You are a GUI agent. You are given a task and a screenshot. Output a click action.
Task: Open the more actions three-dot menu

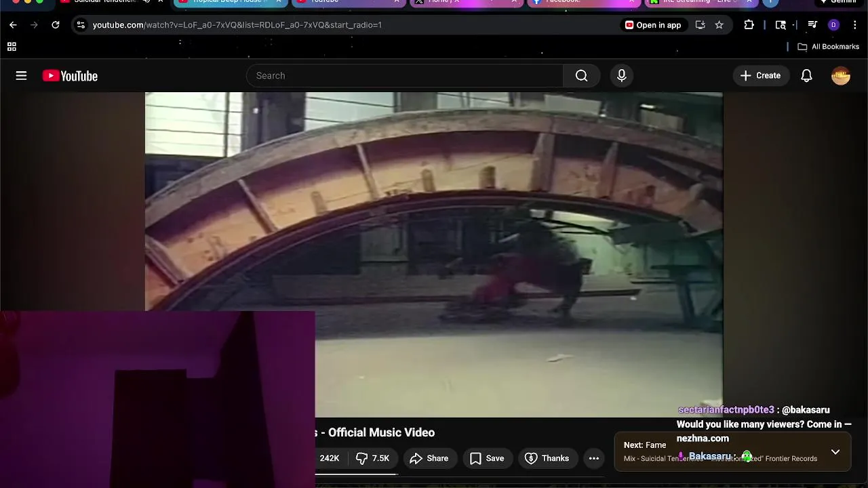(x=594, y=459)
